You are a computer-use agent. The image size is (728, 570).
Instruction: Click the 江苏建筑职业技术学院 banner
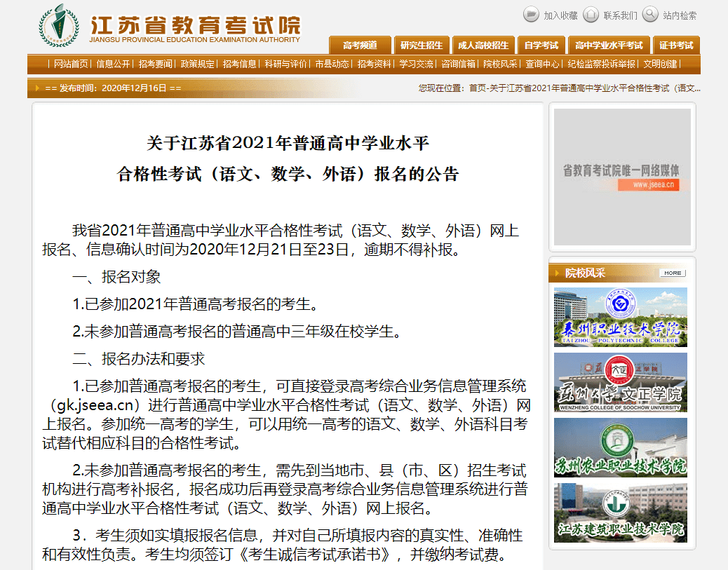620,513
